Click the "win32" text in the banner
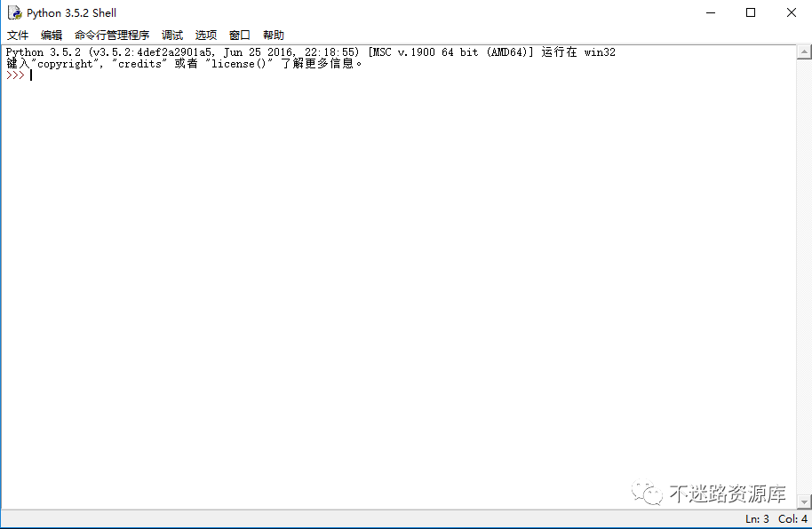Screen dimensions: 812x529 [600, 52]
